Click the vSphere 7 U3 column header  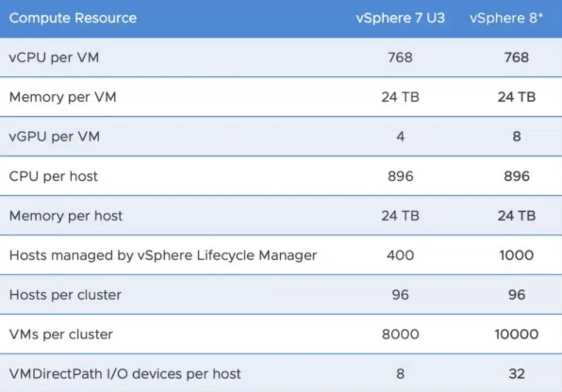[x=400, y=18]
